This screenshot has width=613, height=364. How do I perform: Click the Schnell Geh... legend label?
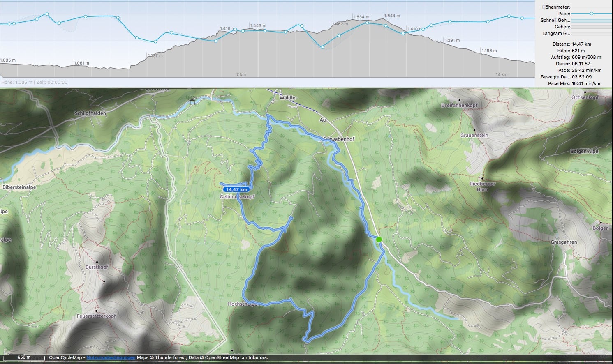click(555, 20)
